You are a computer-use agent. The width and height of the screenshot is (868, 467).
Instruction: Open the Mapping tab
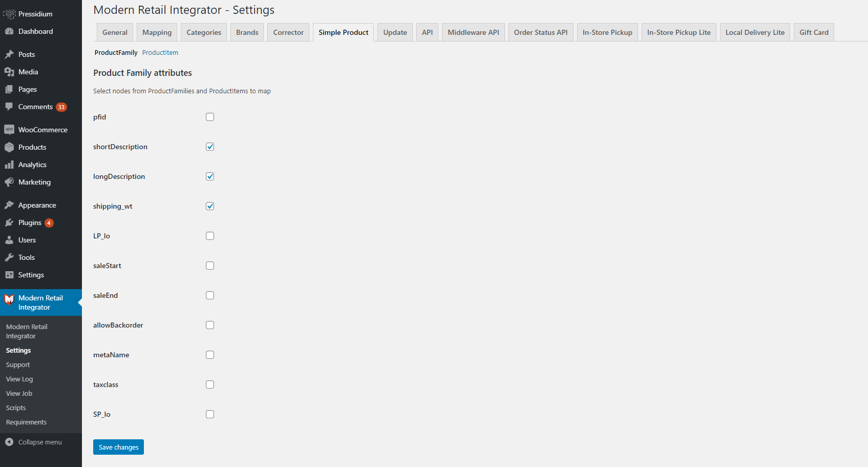pos(157,32)
